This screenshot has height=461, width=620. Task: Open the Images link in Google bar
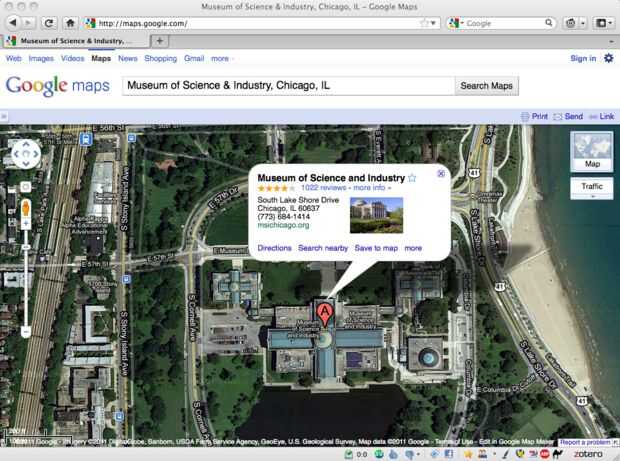point(41,59)
